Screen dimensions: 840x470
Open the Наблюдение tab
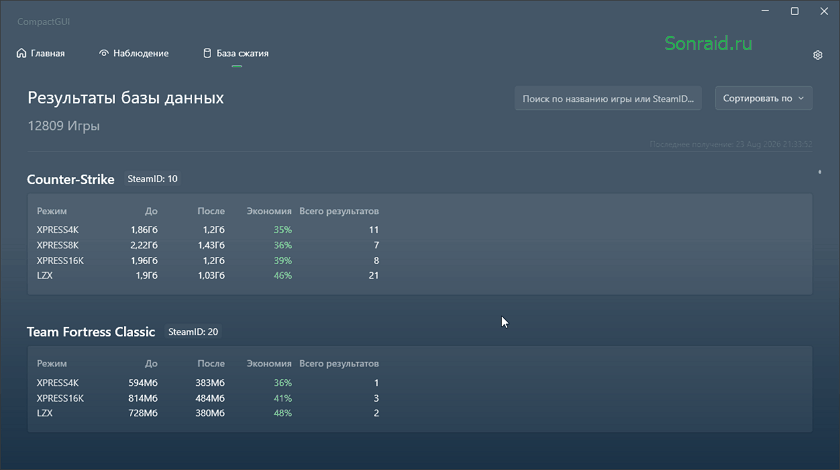pyautogui.click(x=133, y=53)
